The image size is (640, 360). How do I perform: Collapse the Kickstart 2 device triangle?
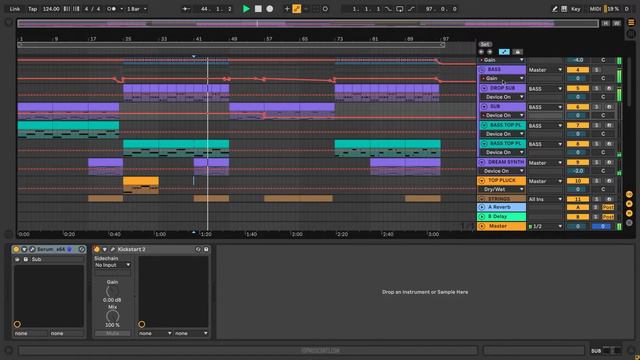[104, 249]
